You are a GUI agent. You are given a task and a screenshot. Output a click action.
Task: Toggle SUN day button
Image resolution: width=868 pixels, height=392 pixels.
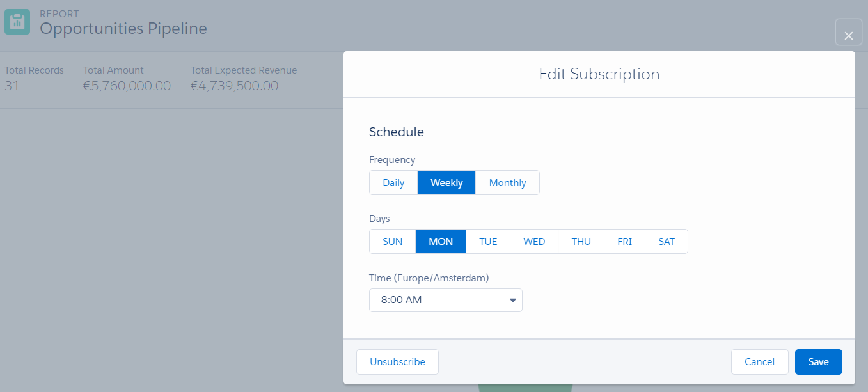(393, 242)
